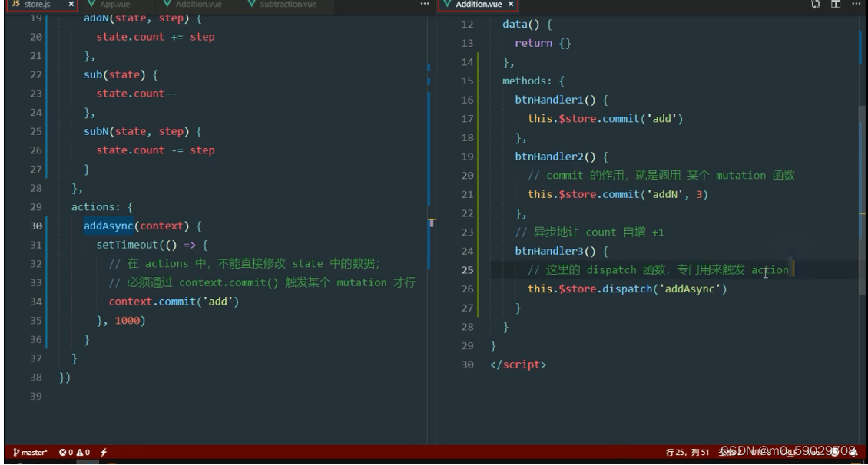The height and width of the screenshot is (465, 868).
Task: Click 'btnHandler1() {' method name
Action: pyautogui.click(x=562, y=100)
